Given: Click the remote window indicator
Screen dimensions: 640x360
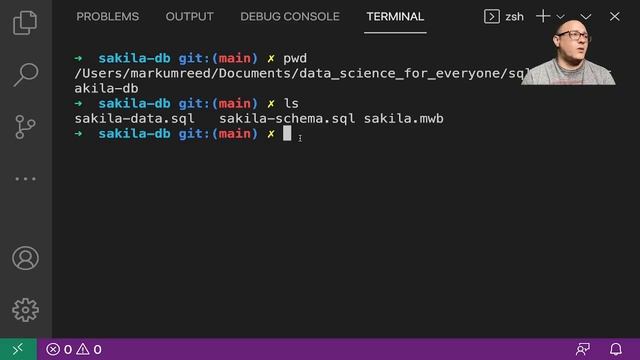Looking at the screenshot, I should [18, 349].
